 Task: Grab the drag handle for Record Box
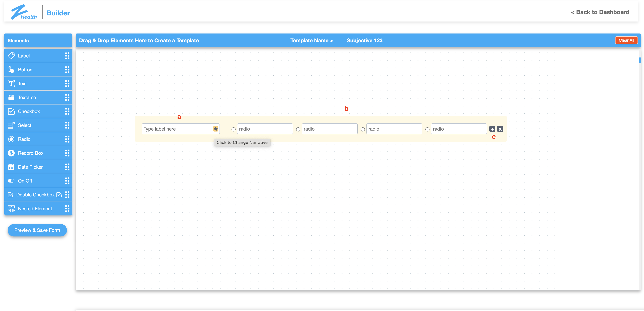[x=67, y=153]
